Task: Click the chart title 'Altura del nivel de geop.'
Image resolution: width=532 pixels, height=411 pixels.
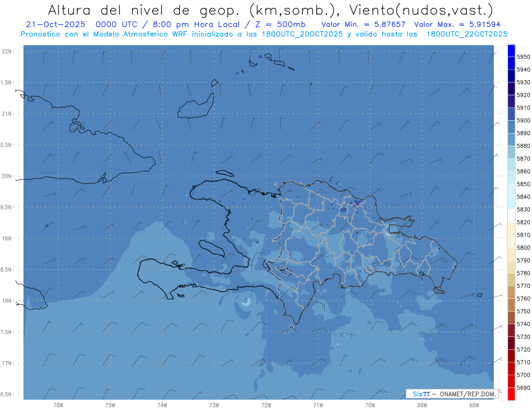Action: coord(145,10)
